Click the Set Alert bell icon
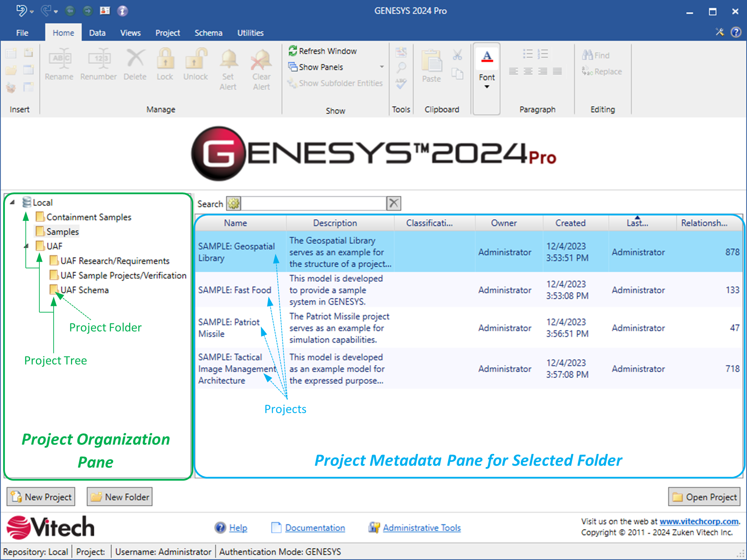747x560 pixels. (x=228, y=58)
